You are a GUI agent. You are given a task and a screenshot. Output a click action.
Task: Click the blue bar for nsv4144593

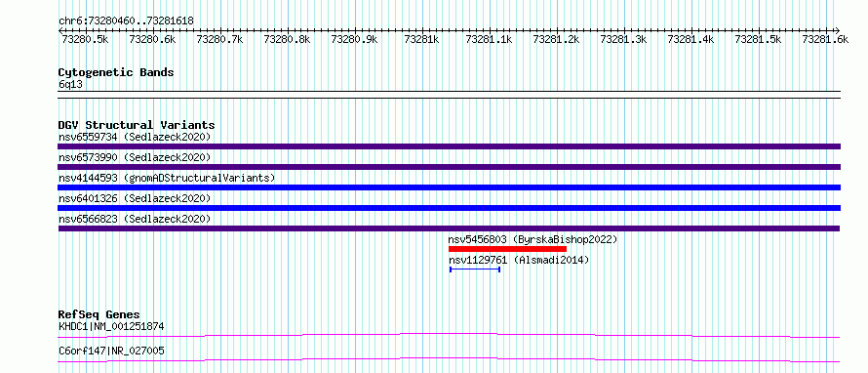point(449,187)
